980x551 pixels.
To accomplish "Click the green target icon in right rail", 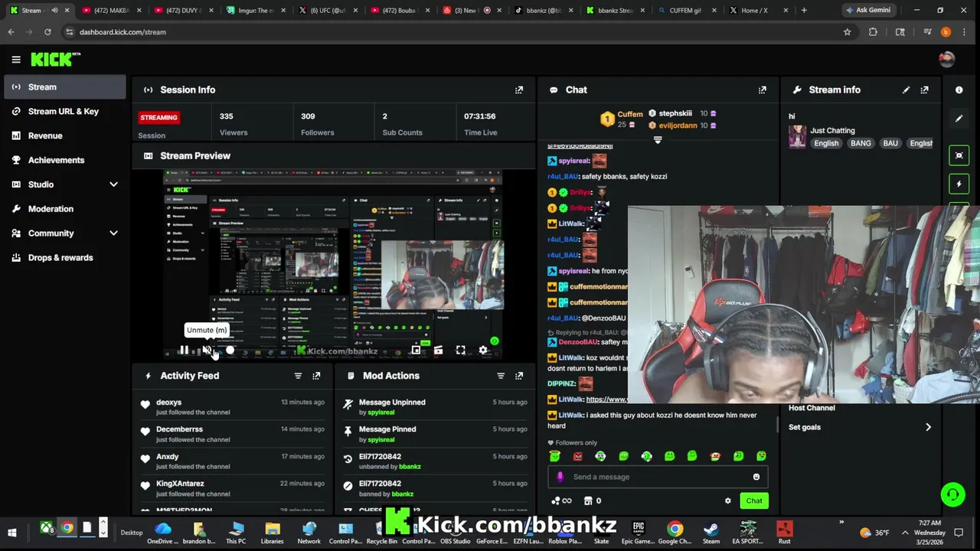I will point(959,155).
